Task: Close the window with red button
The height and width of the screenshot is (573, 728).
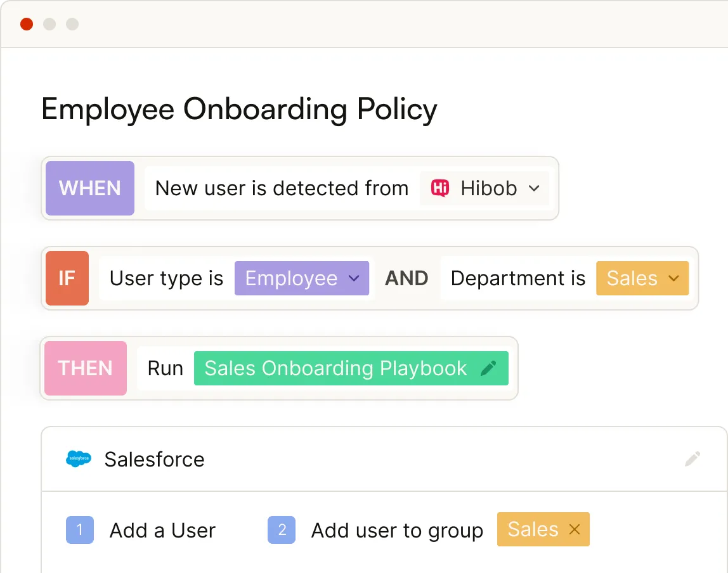Action: click(x=27, y=24)
